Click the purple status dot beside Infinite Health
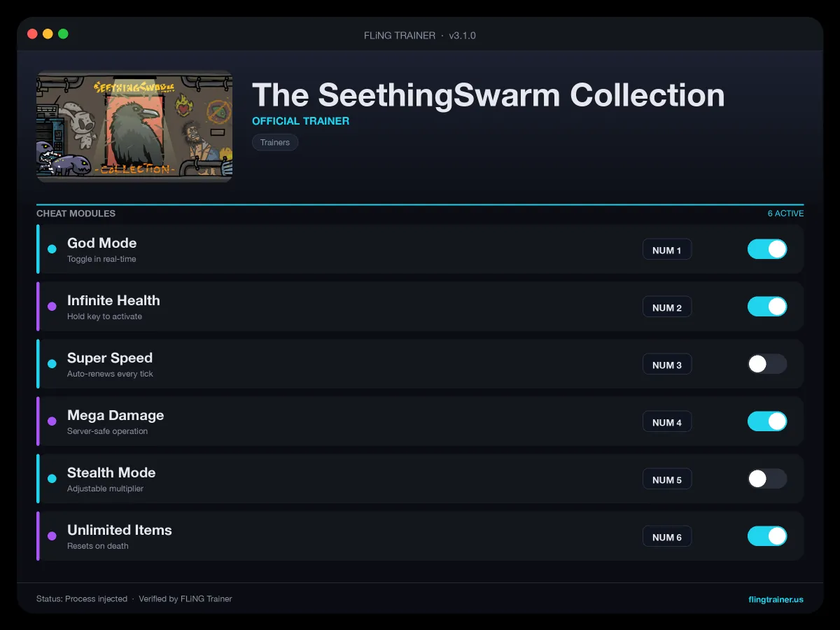 pos(52,307)
